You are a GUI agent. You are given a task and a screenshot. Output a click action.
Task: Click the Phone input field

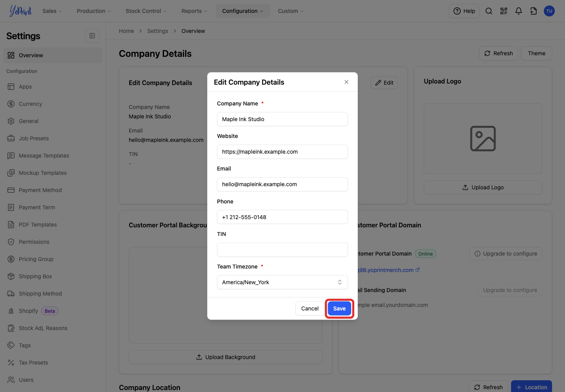(282, 217)
